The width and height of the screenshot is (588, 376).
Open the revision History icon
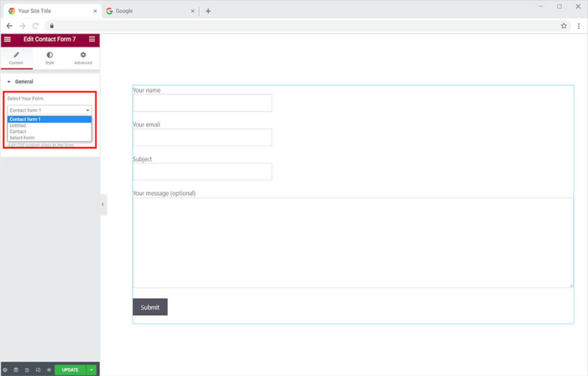(x=27, y=370)
